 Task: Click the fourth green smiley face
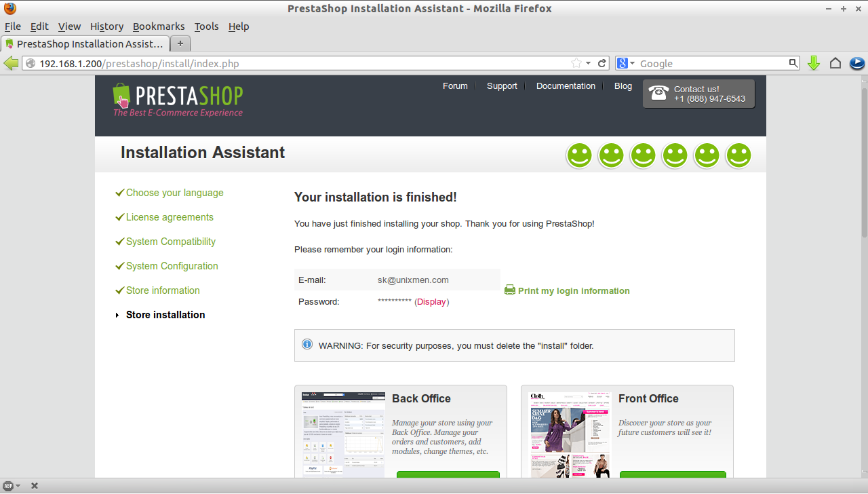click(675, 155)
